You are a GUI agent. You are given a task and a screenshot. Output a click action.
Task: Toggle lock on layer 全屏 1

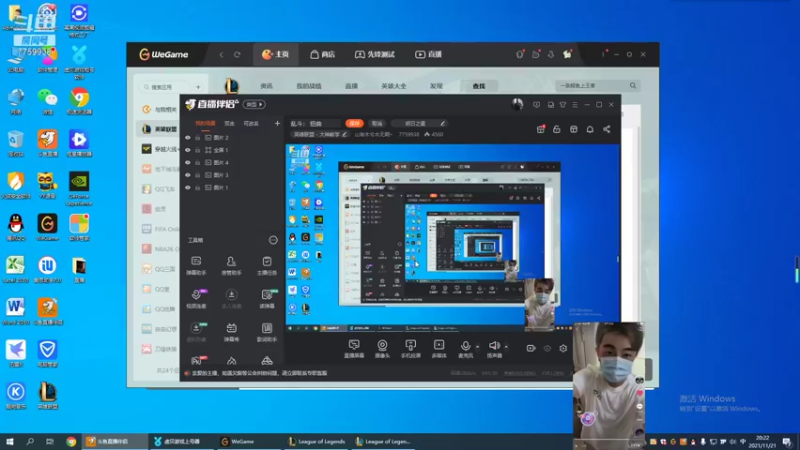pos(197,150)
